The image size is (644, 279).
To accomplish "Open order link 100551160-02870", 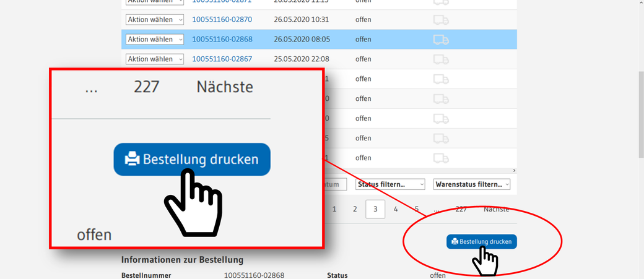I will (x=222, y=20).
